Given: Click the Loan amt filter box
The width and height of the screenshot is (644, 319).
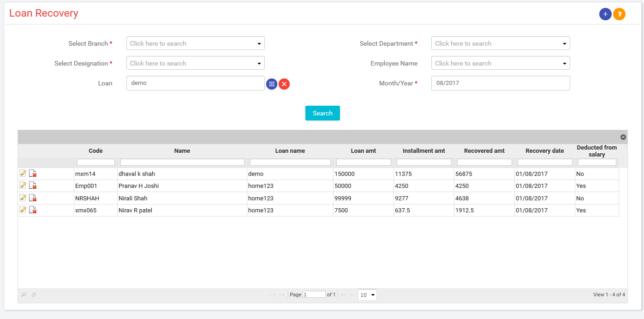Looking at the screenshot, I should (364, 163).
